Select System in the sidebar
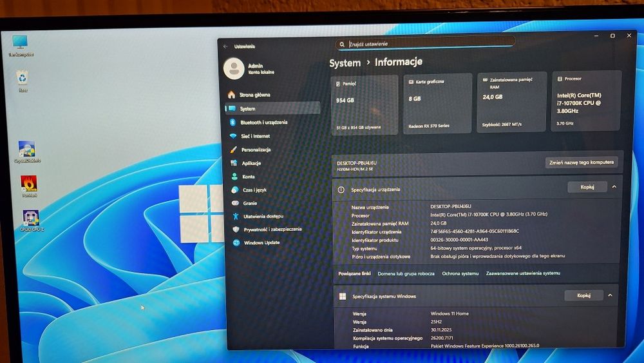Image resolution: width=644 pixels, height=363 pixels. [272, 108]
